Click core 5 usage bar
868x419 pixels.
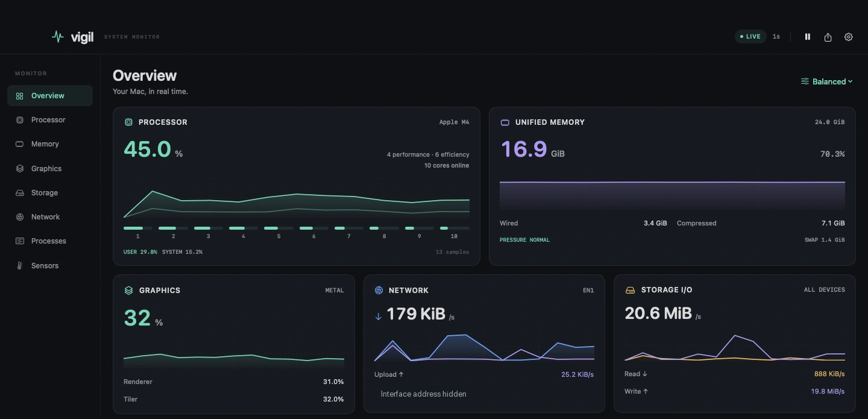[x=278, y=228]
